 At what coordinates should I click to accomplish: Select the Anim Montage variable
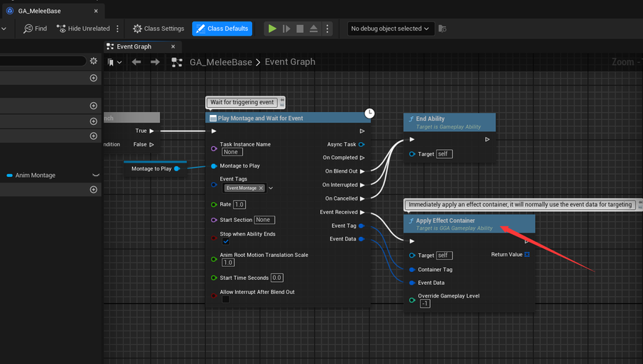point(35,176)
